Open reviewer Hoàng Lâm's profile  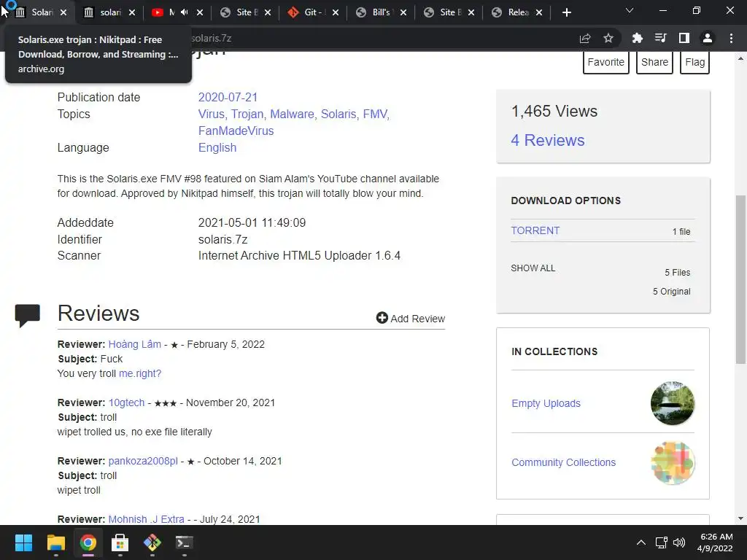(x=134, y=344)
